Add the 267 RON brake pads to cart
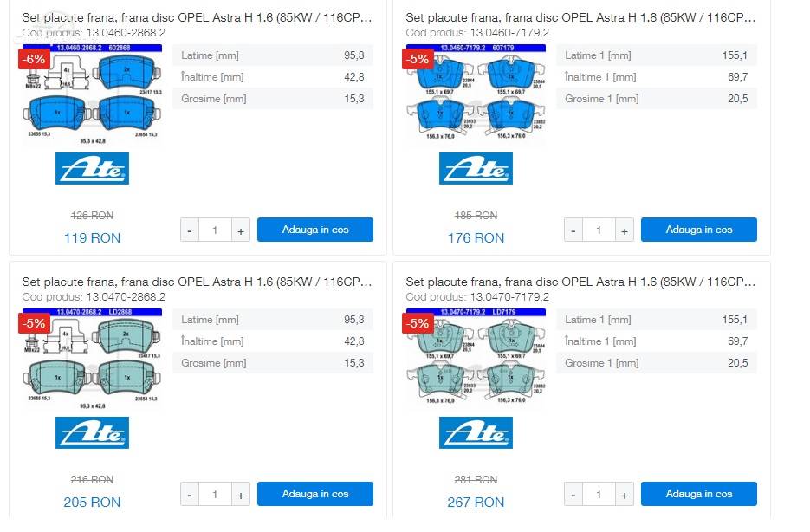This screenshot has height=532, width=810. tap(699, 494)
